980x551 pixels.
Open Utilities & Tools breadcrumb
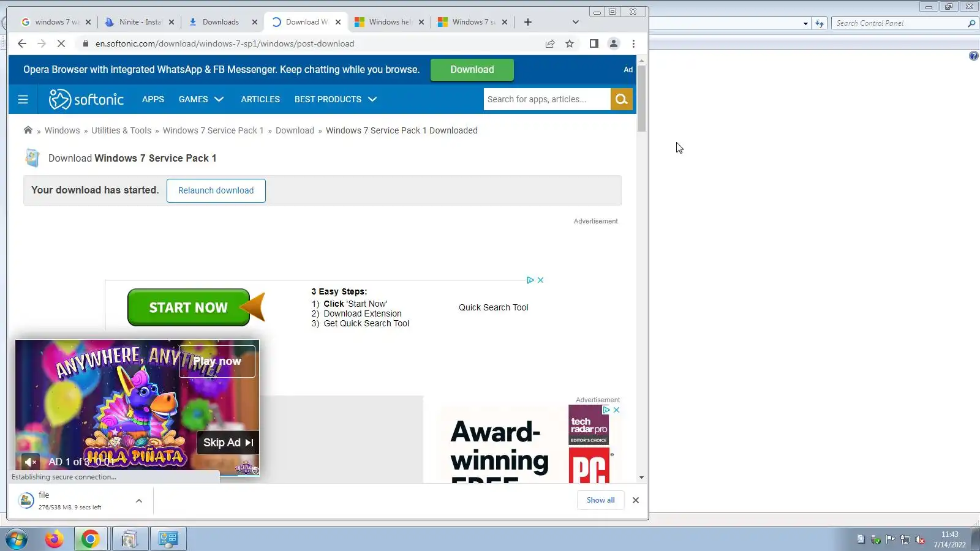(x=121, y=130)
